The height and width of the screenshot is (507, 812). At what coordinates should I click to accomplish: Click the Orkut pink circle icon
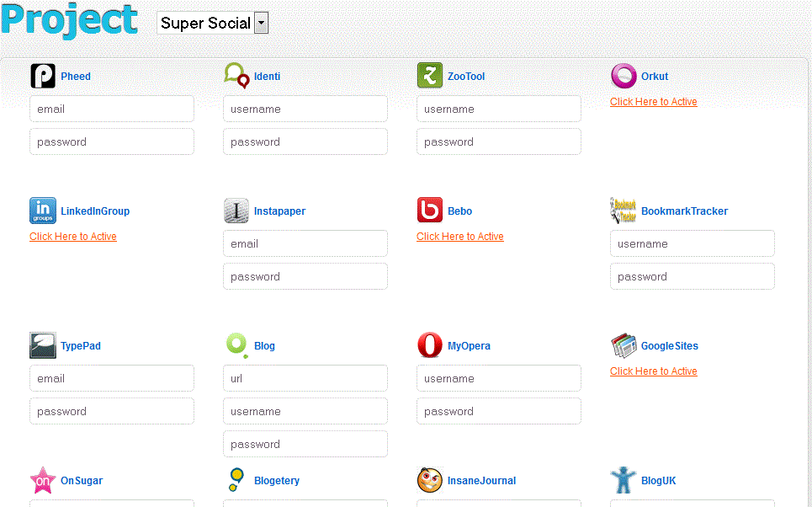[624, 76]
